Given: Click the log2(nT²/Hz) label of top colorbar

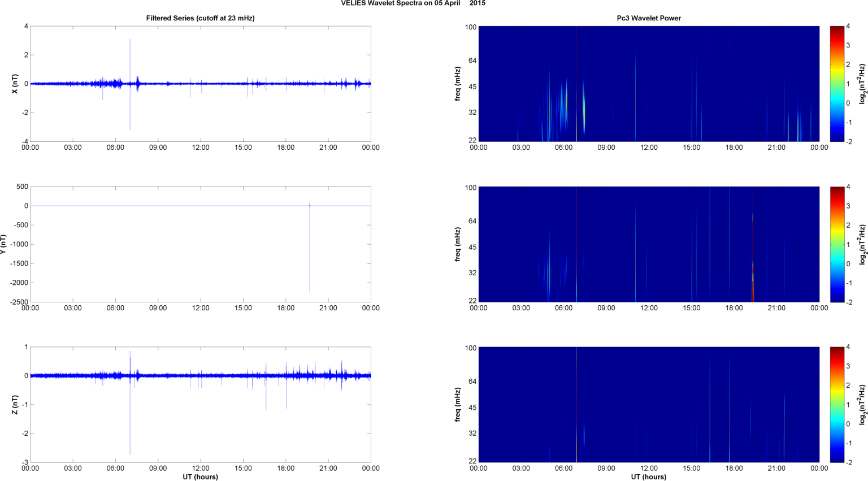Looking at the screenshot, I should [x=862, y=84].
